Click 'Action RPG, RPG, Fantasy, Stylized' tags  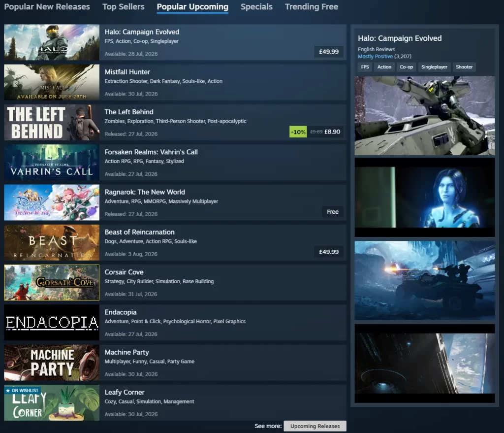click(144, 161)
